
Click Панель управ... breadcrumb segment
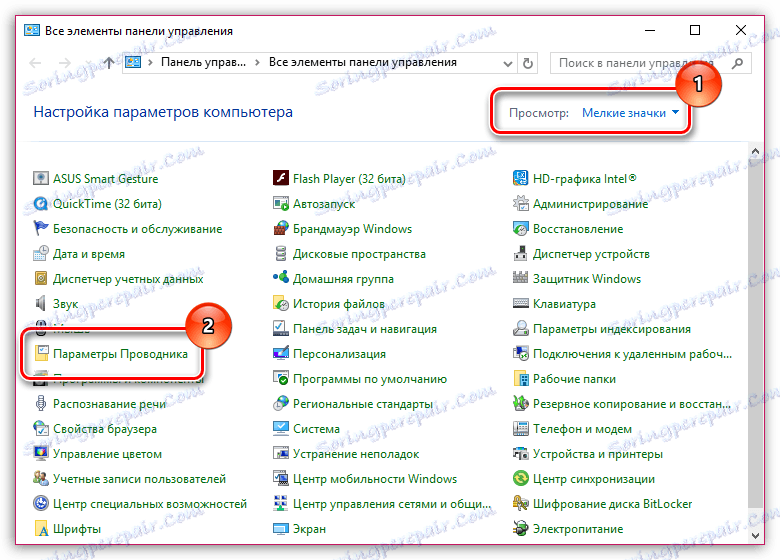203,63
